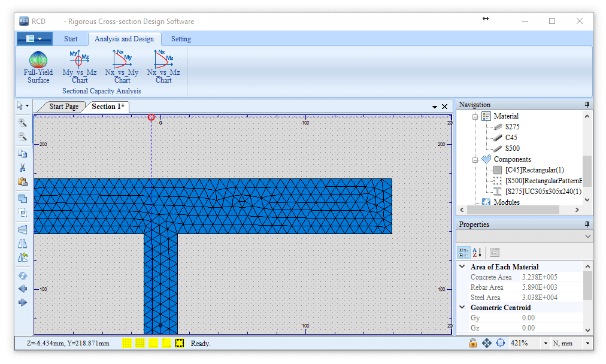
Task: Open the N, mm units dropdown
Action: (587, 343)
